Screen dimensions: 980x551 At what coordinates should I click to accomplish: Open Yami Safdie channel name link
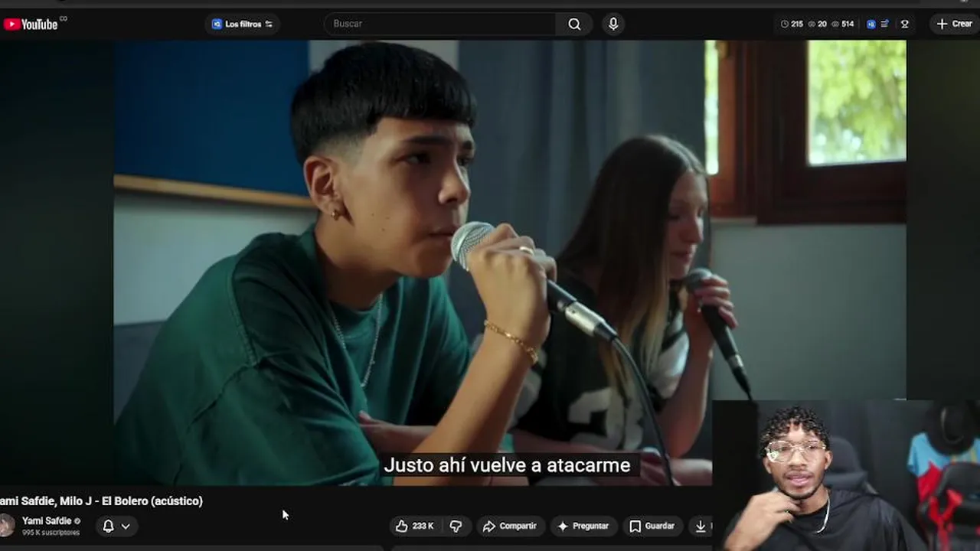(47, 520)
